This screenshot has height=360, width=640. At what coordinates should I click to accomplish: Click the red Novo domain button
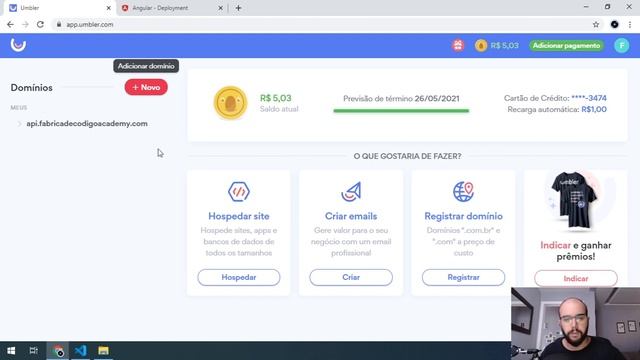click(x=146, y=87)
